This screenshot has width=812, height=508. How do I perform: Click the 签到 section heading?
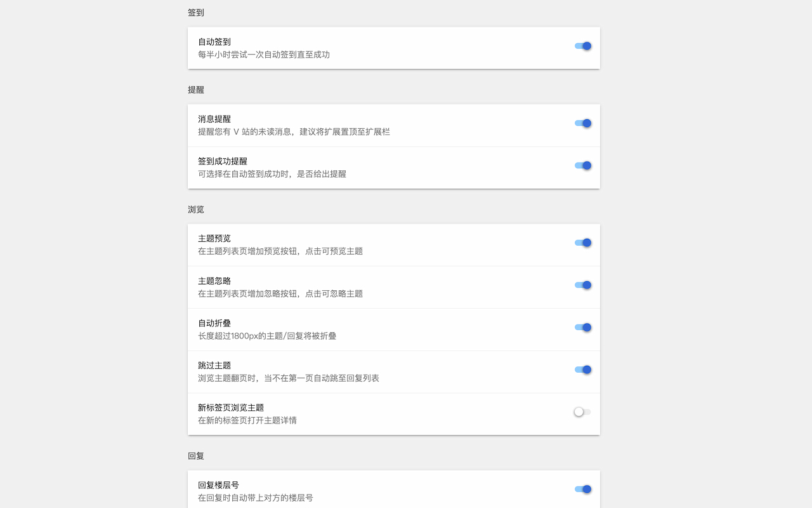point(196,13)
